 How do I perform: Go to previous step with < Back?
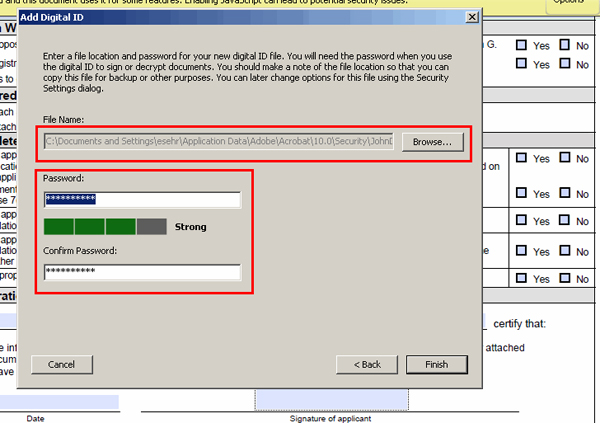(x=367, y=364)
